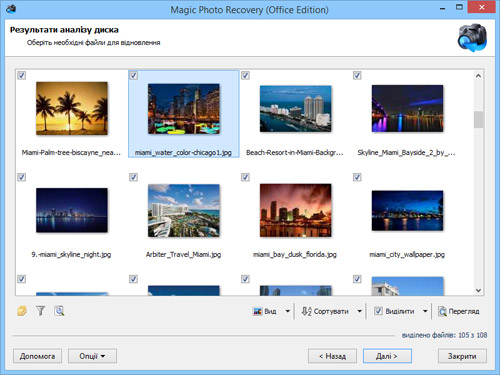Click the application icon in title bar

11,9
